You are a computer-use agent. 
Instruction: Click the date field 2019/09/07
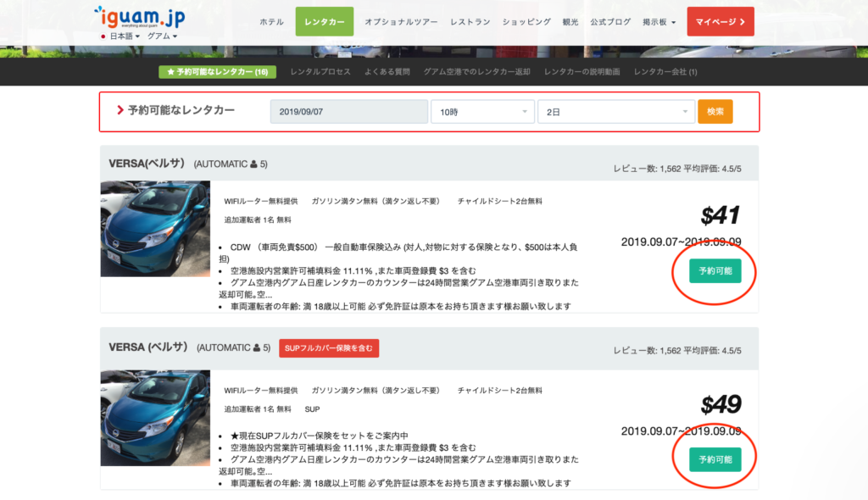(348, 112)
